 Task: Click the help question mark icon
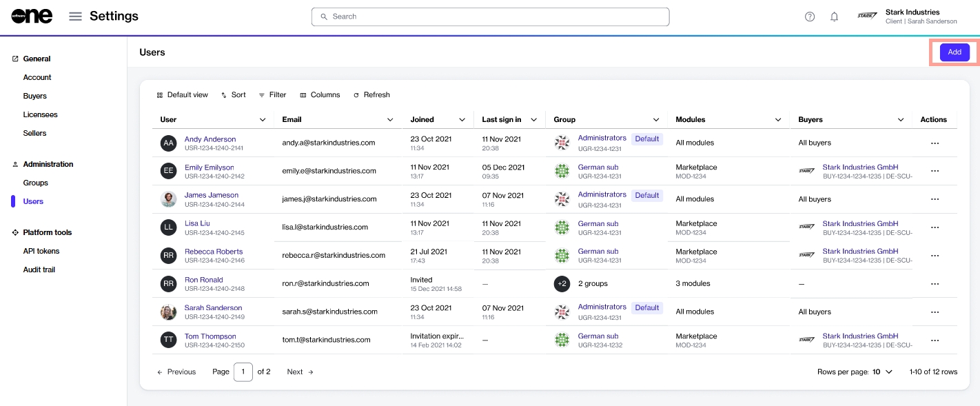[810, 17]
